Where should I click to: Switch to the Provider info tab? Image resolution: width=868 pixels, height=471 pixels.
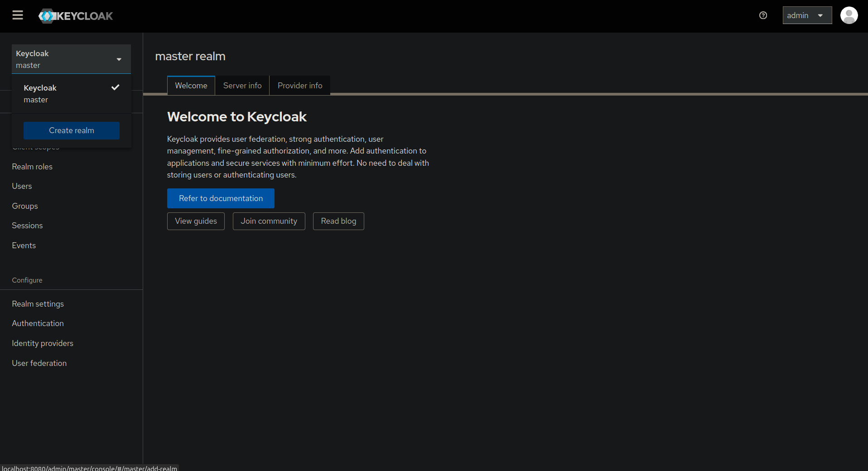[x=300, y=86]
